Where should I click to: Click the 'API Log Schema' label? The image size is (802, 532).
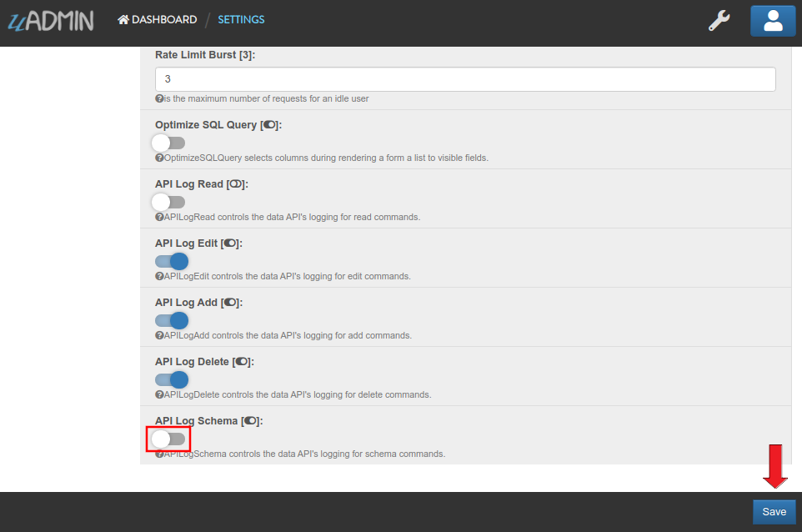pyautogui.click(x=208, y=421)
